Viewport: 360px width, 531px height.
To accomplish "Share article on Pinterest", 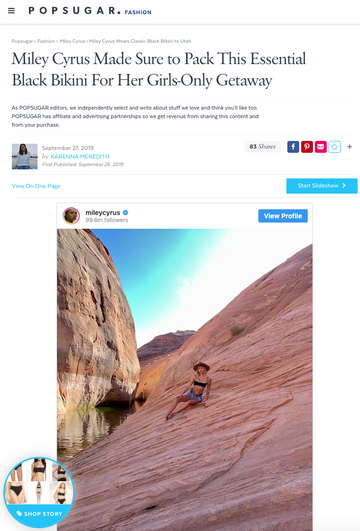I will 307,147.
